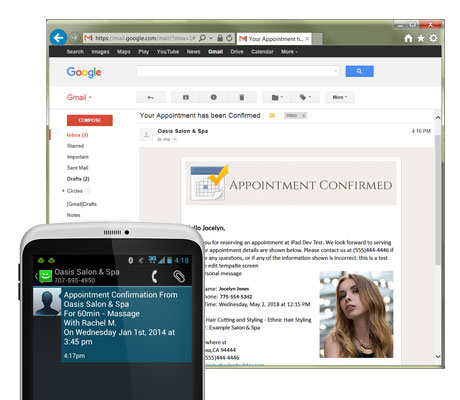This screenshot has width=460, height=400.
Task: Click the woman's photo in the email
Action: 356,314
